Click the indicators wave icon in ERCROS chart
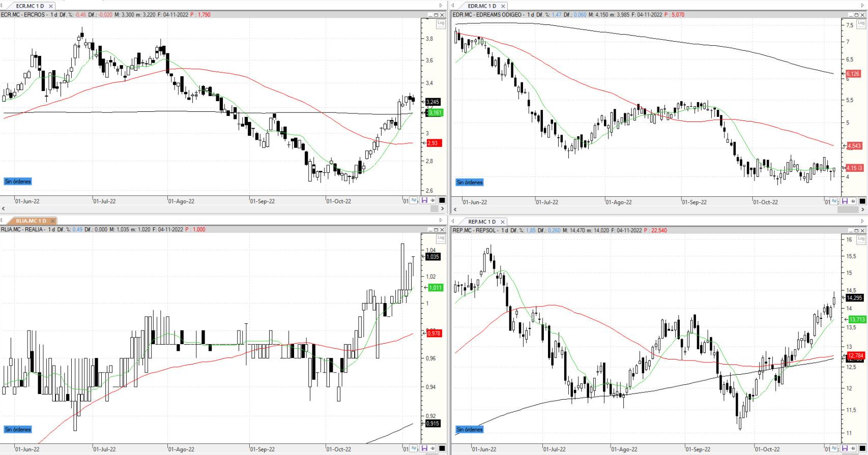 [x=414, y=200]
